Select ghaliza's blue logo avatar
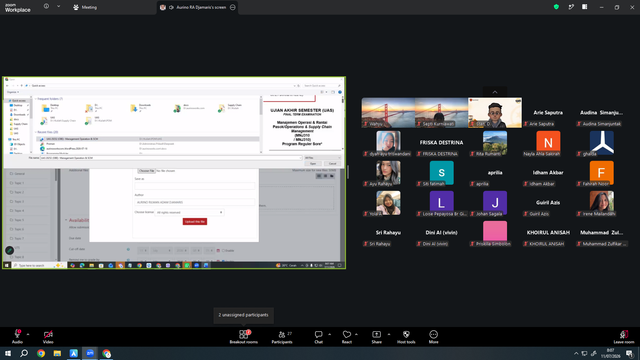The image size is (640, 360). 602,143
